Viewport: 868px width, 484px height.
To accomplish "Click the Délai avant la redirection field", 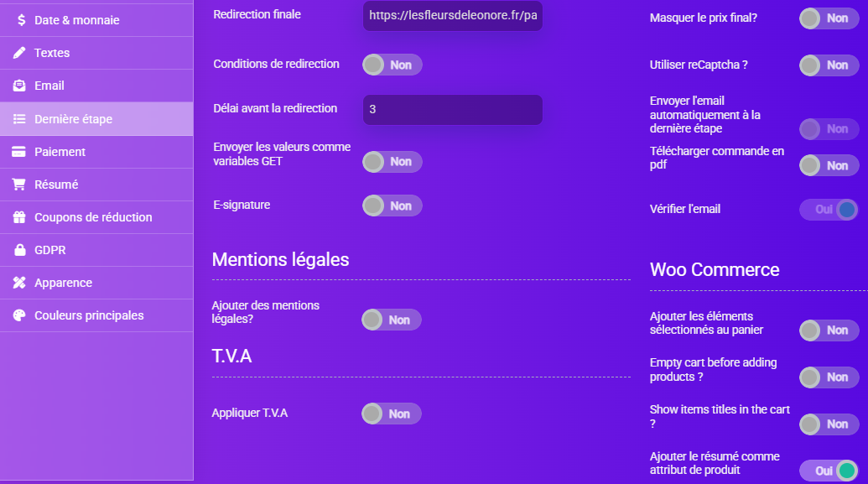I will (x=453, y=109).
